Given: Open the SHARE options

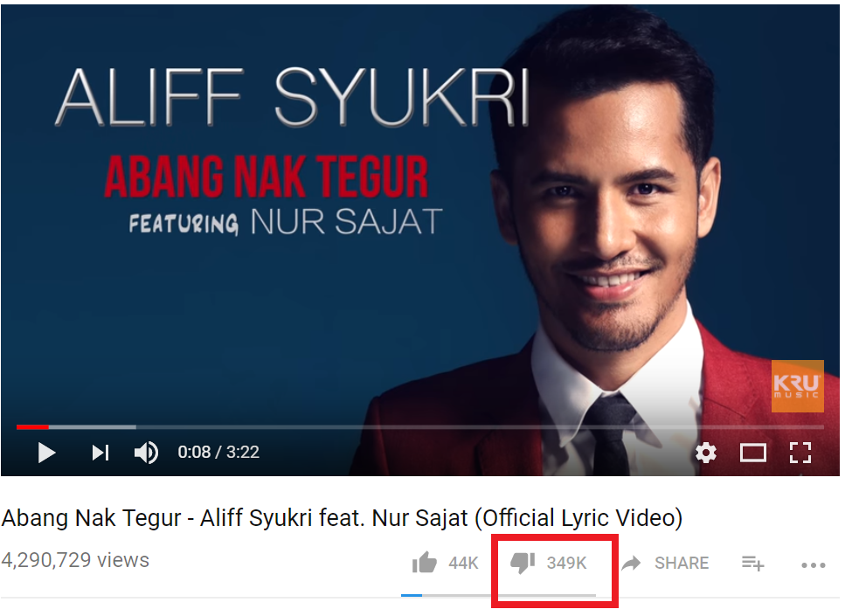Looking at the screenshot, I should (682, 563).
